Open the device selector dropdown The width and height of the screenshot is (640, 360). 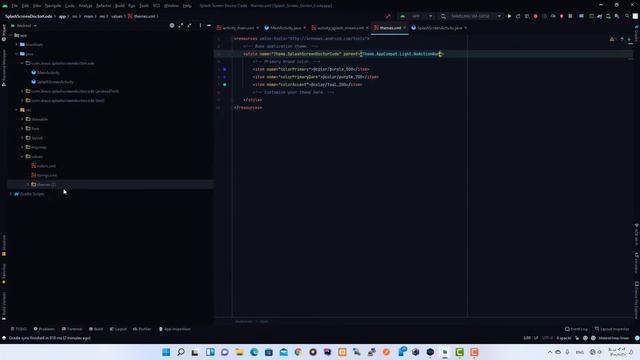471,16
